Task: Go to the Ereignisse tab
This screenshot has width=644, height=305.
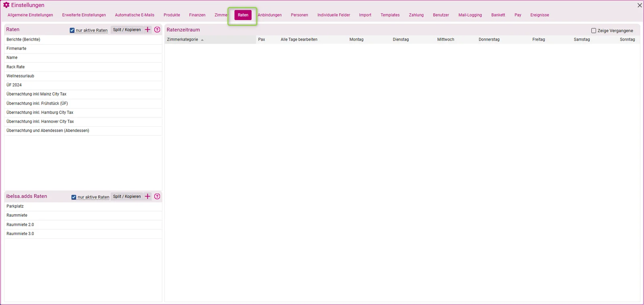Action: 539,15
